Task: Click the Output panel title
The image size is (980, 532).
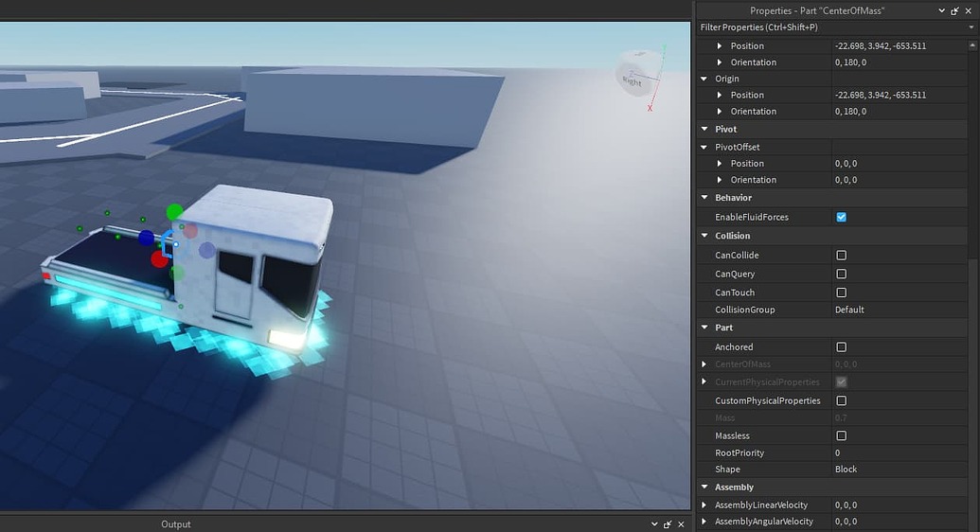Action: coord(175,523)
